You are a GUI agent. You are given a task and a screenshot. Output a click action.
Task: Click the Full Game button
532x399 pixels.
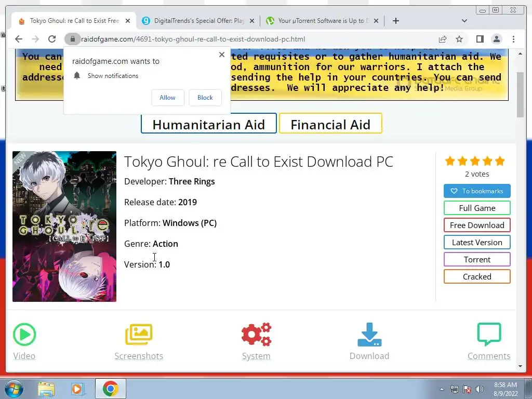coord(477,208)
